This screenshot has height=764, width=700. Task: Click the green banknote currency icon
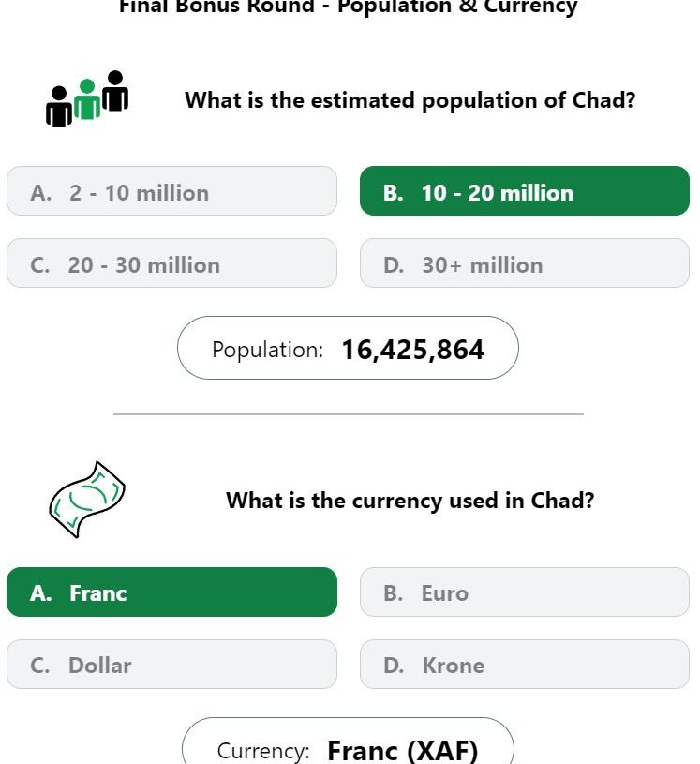pos(87,500)
